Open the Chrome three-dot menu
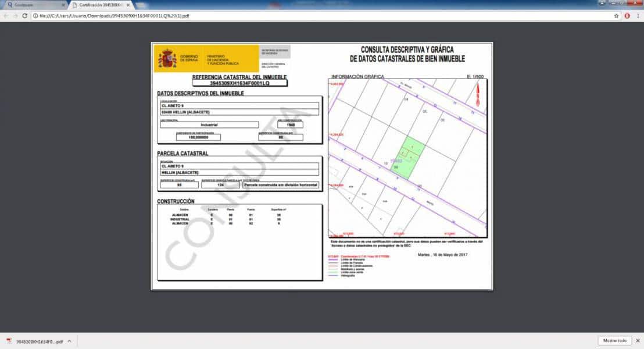The width and height of the screenshot is (644, 349). [638, 16]
